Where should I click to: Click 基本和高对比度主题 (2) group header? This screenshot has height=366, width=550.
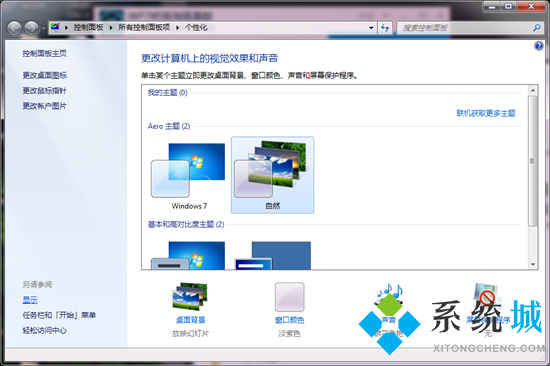point(186,224)
